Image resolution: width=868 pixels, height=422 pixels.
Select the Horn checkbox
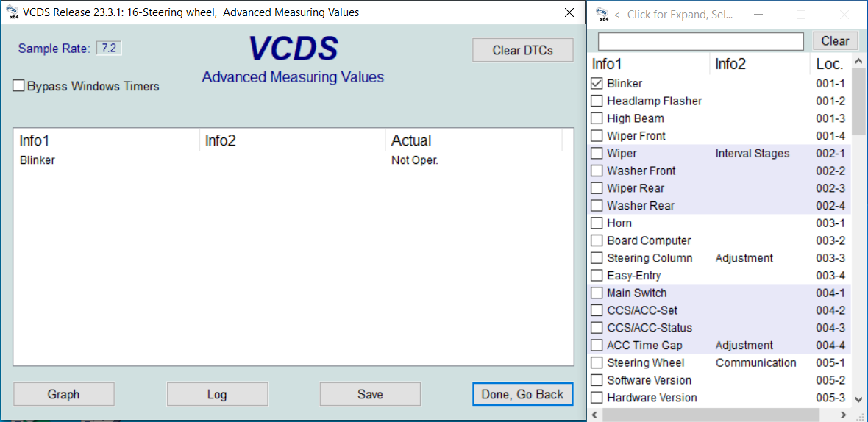coord(597,223)
